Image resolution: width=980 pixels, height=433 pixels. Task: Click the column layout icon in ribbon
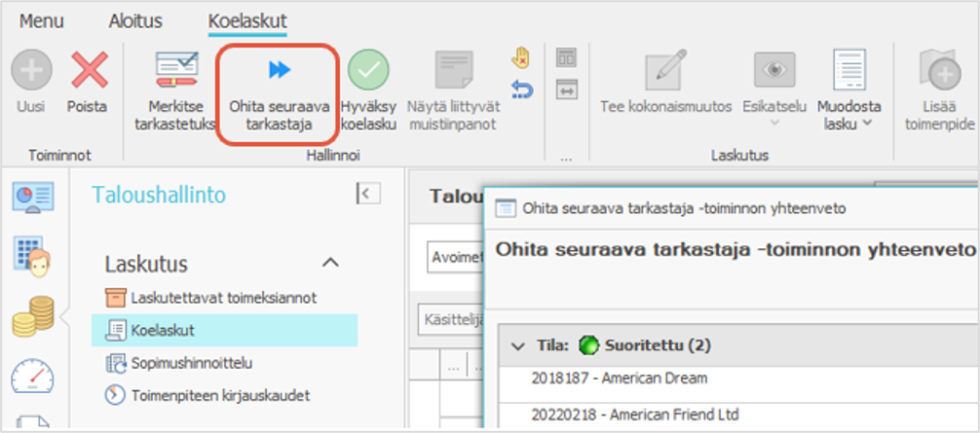point(566,57)
